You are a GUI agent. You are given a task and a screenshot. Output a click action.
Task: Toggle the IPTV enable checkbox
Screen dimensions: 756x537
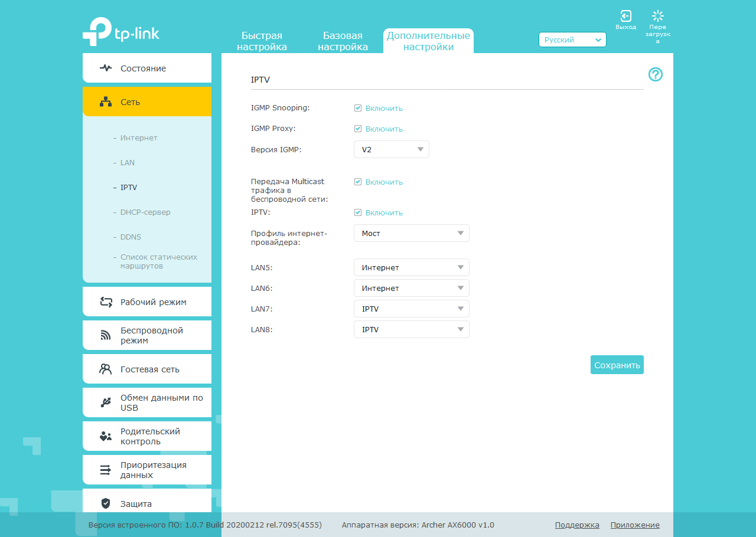358,212
